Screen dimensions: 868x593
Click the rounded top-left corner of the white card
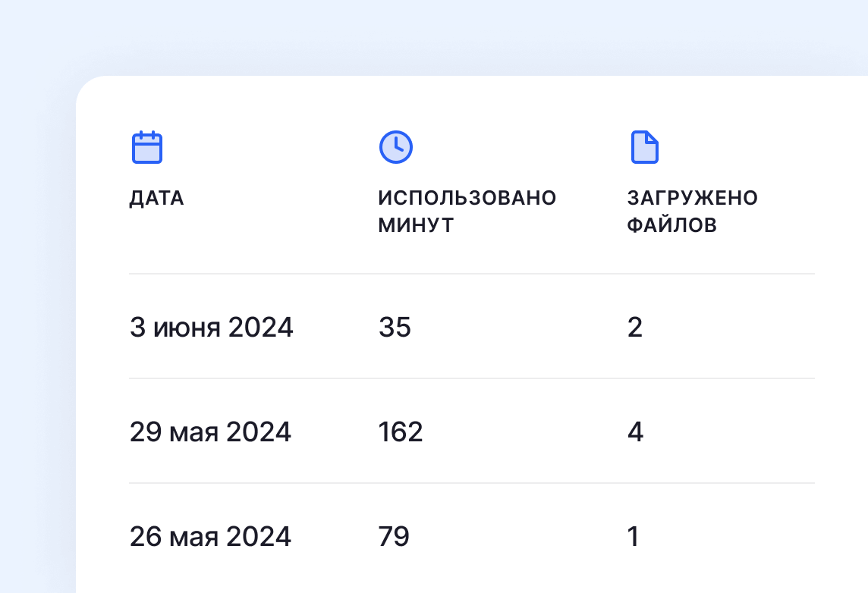point(86,86)
